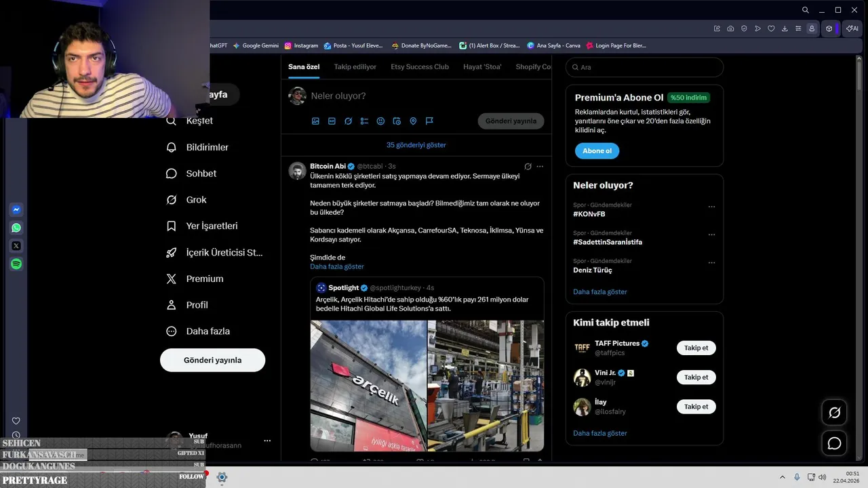Viewport: 868px width, 488px height.
Task: Show hidden tray icons chevron
Action: pos(782,477)
